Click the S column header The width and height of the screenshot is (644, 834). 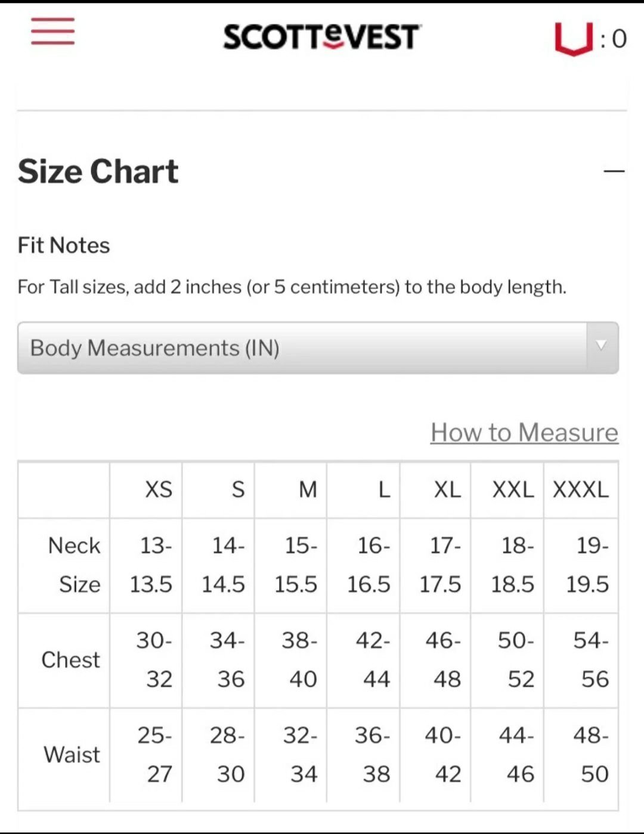[x=238, y=489]
